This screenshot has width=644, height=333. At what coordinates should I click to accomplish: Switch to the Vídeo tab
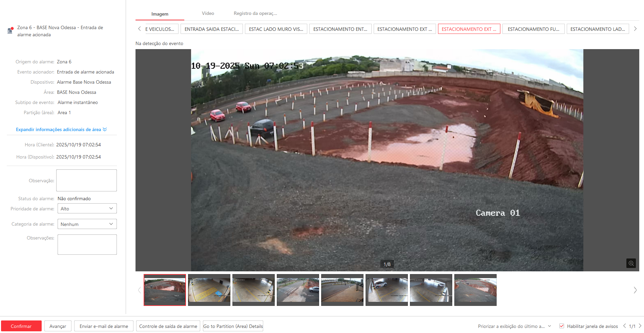coord(208,14)
